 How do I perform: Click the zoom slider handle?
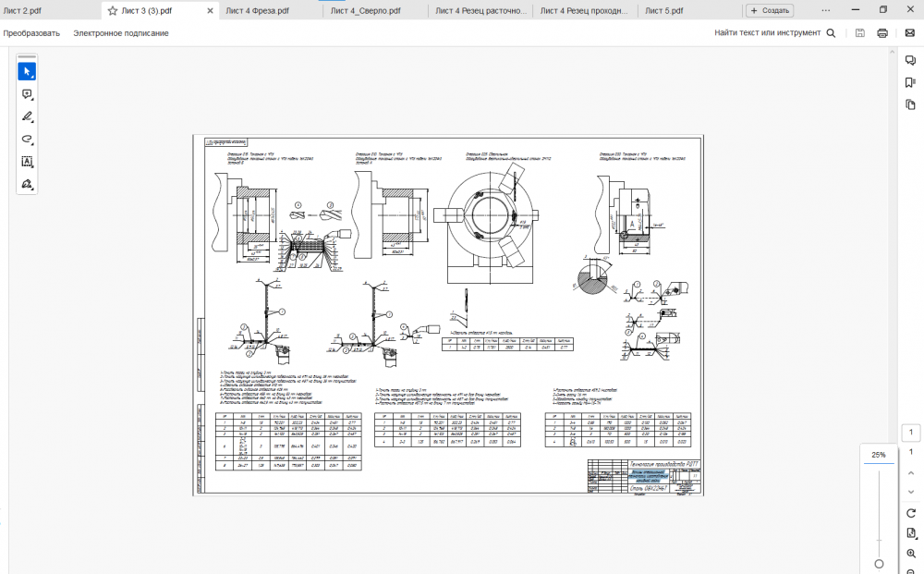point(879,564)
